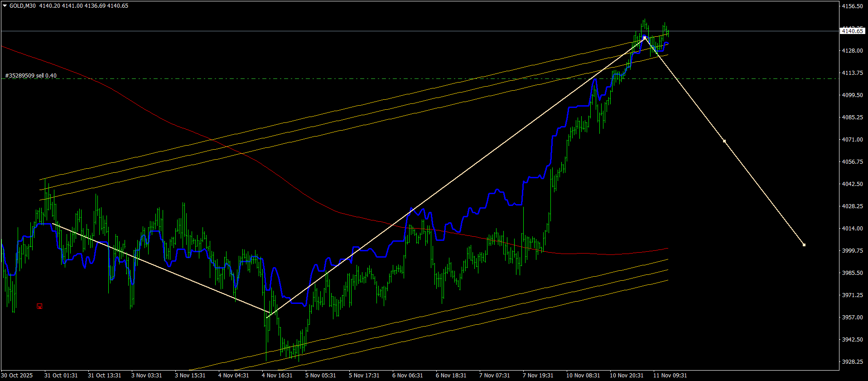This screenshot has width=868, height=381.
Task: Click the OHLC values starting with 4140.20
Action: coord(84,6)
